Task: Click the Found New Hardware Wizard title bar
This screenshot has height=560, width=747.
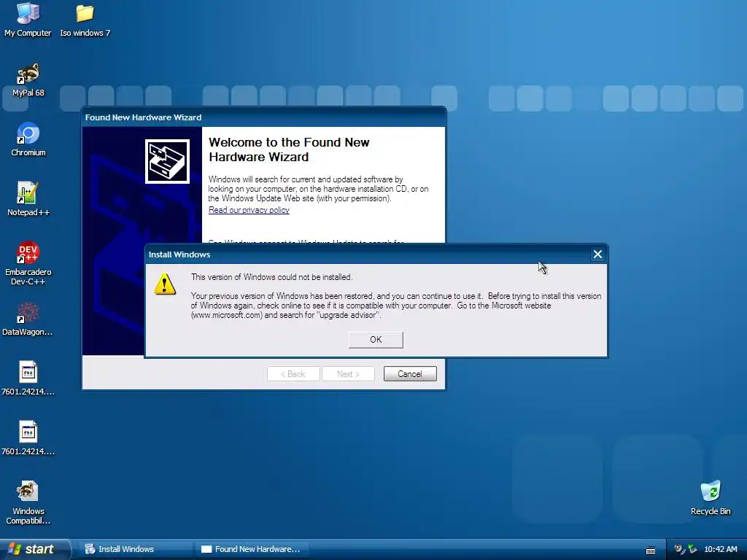Action: 263,117
